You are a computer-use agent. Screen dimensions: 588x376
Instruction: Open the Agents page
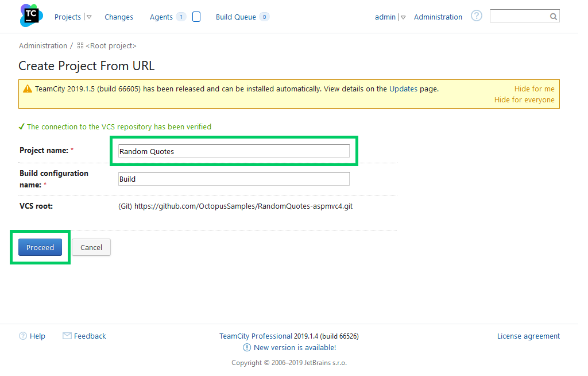coord(161,17)
